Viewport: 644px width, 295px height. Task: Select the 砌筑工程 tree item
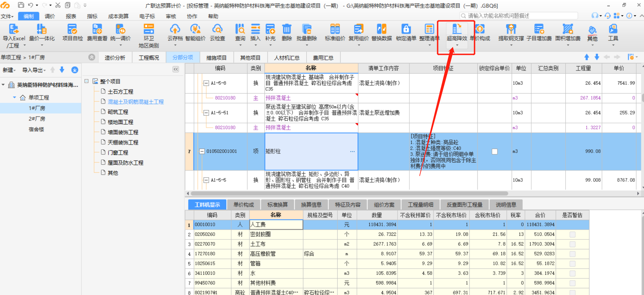pos(118,112)
